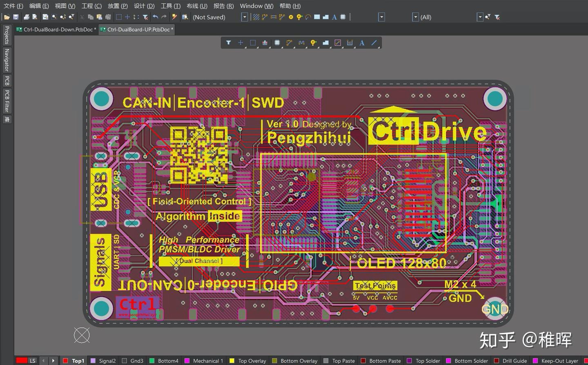Activate the Bottom Solder layer tab

(471, 361)
